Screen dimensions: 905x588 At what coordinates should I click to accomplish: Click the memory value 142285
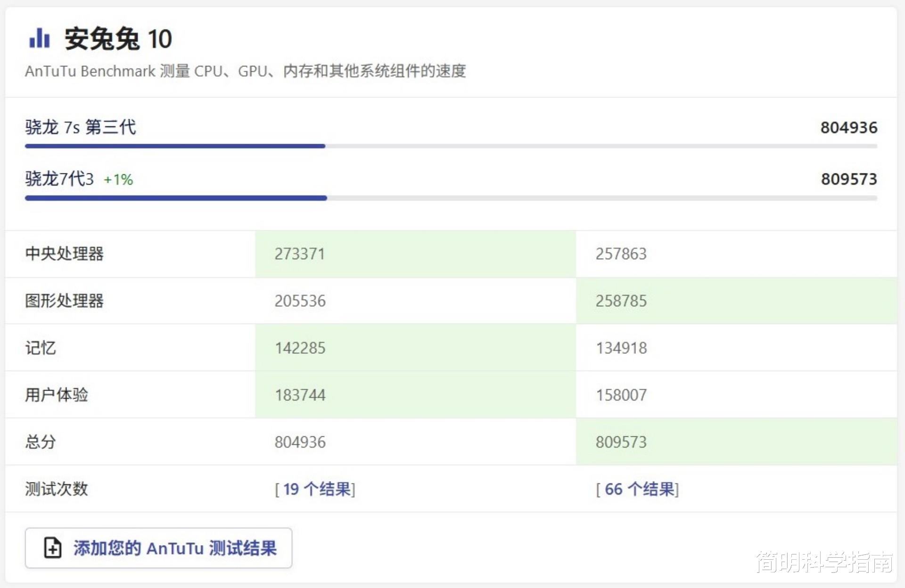(300, 348)
